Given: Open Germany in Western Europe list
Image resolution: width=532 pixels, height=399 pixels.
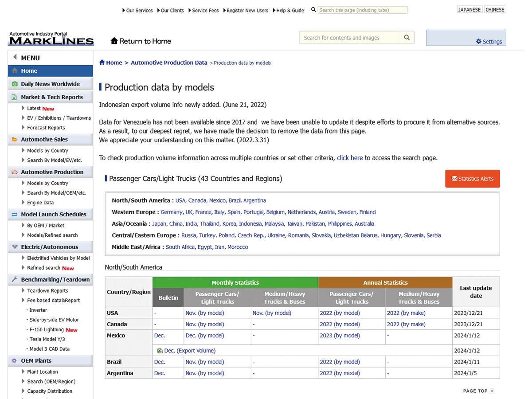Looking at the screenshot, I should tap(172, 212).
